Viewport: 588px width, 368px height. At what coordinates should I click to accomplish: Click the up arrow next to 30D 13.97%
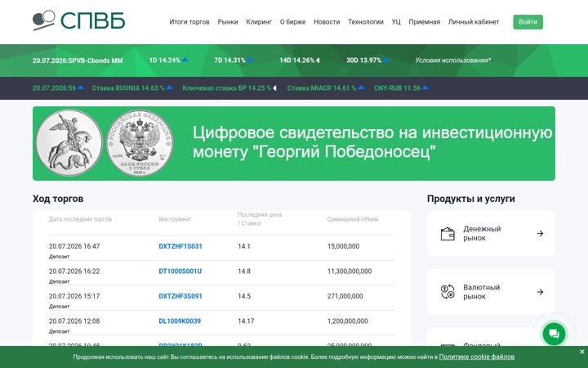click(x=385, y=60)
